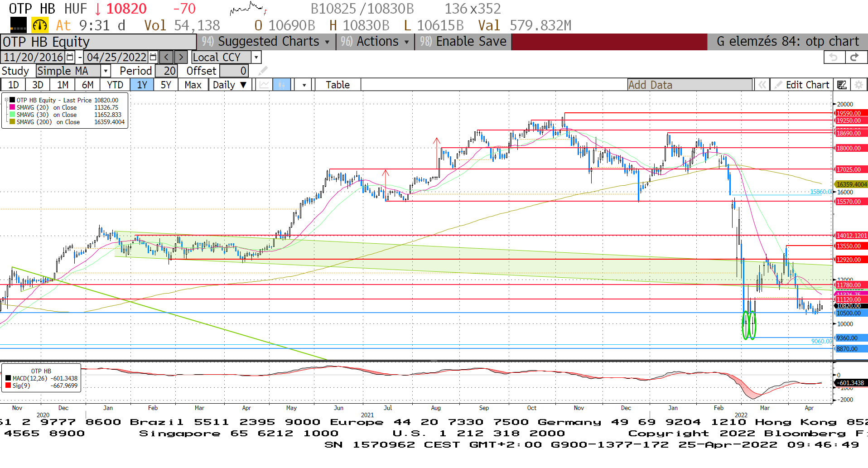Click the Edit Chart button
868x468 pixels.
click(x=802, y=85)
